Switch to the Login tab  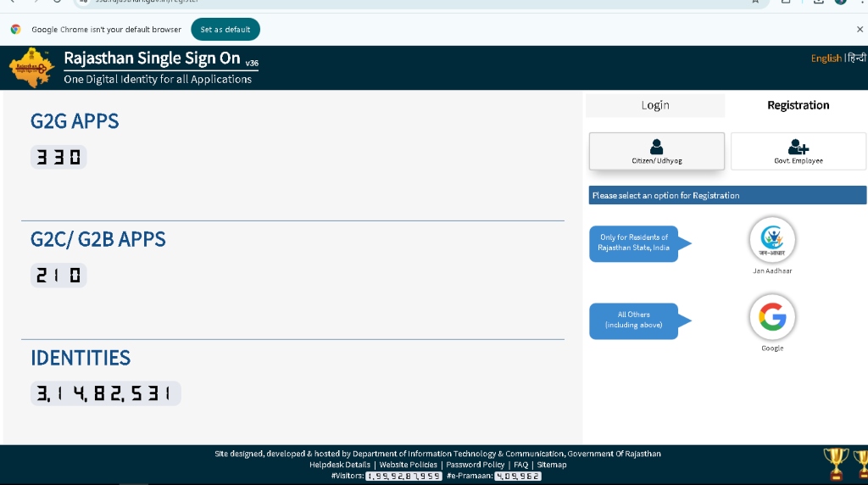[x=655, y=105]
